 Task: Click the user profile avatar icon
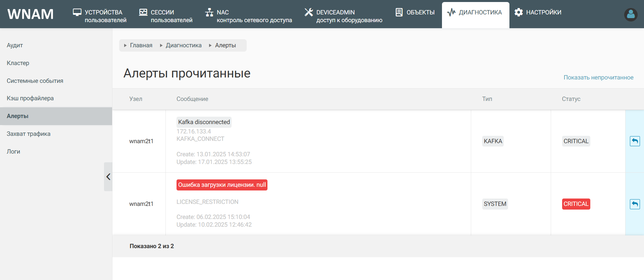pos(631,14)
